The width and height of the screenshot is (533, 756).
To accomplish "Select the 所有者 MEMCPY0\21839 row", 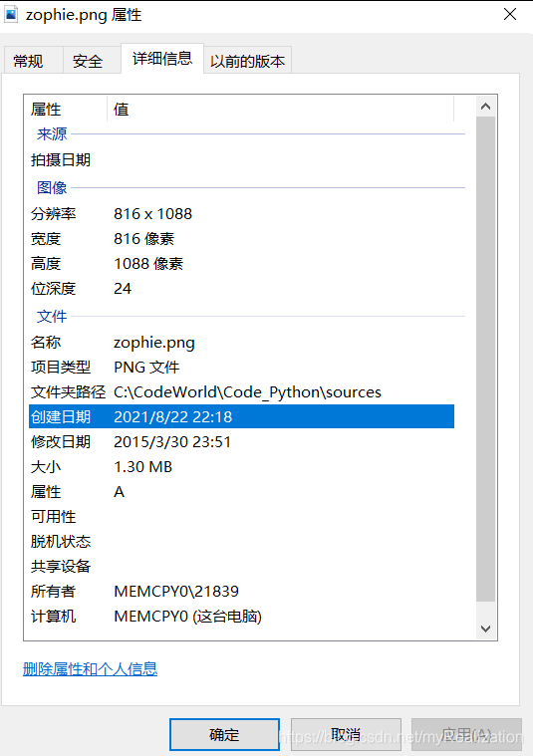I will tap(242, 592).
